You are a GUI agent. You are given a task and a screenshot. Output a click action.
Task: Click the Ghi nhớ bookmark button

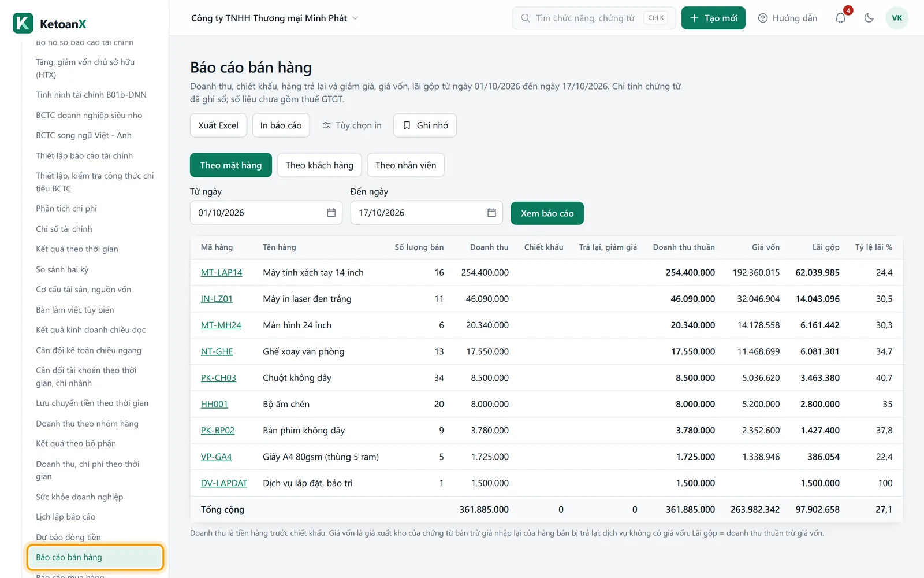[x=425, y=125]
